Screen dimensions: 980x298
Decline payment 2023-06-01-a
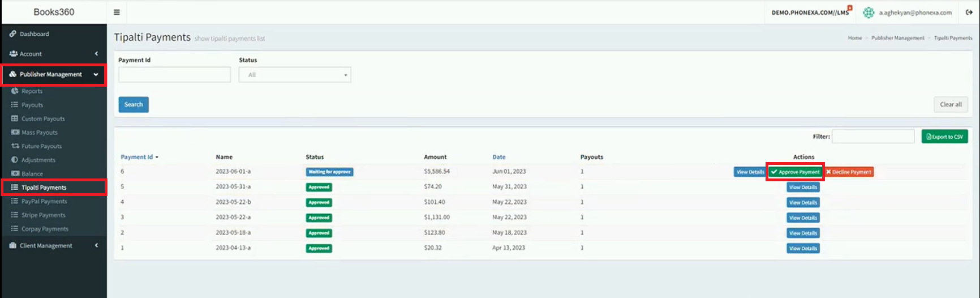point(849,172)
